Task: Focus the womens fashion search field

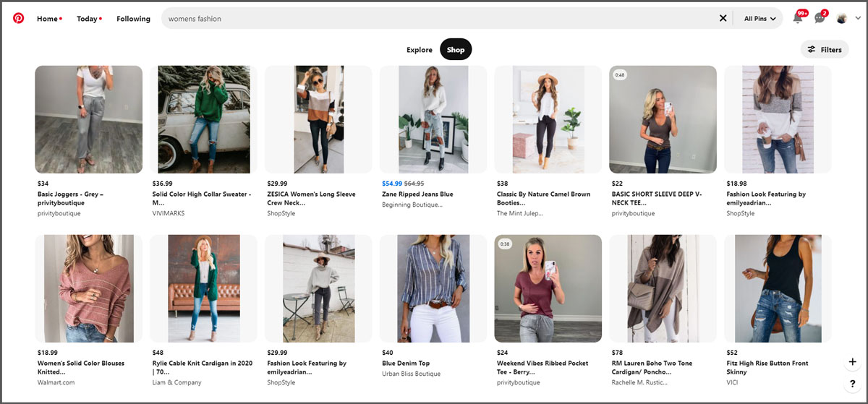Action: pos(438,19)
